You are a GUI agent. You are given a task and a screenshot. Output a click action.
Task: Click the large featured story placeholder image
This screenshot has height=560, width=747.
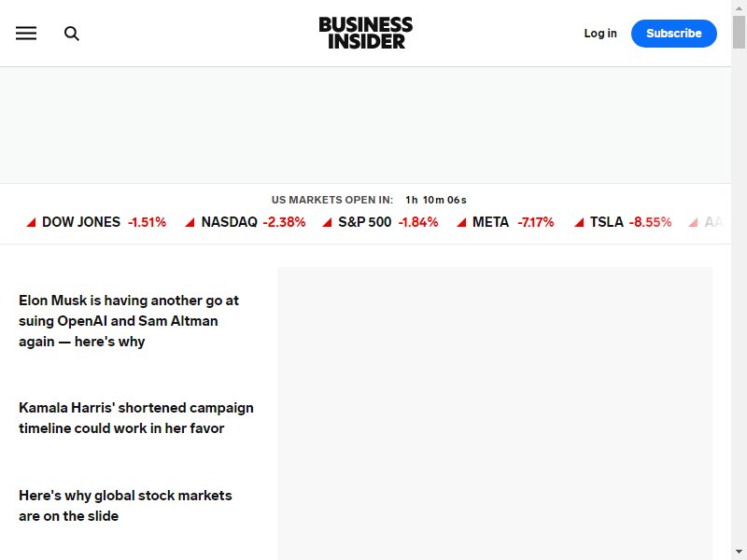pos(495,413)
